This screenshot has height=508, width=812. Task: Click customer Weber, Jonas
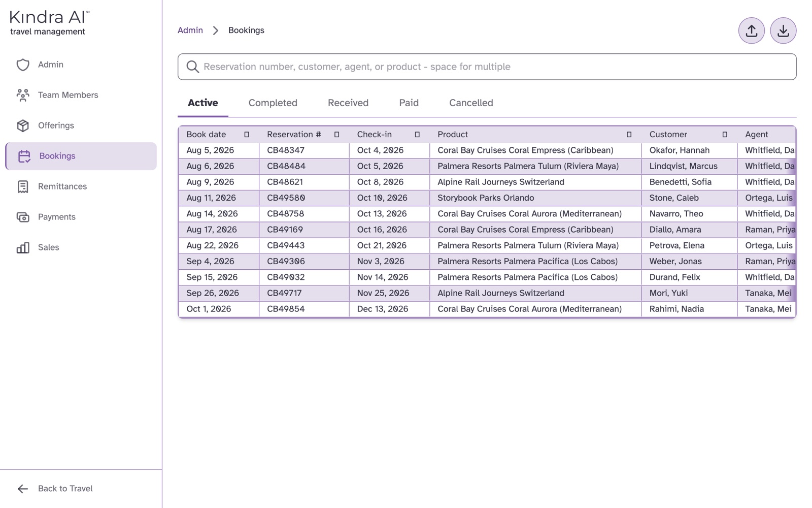click(675, 262)
